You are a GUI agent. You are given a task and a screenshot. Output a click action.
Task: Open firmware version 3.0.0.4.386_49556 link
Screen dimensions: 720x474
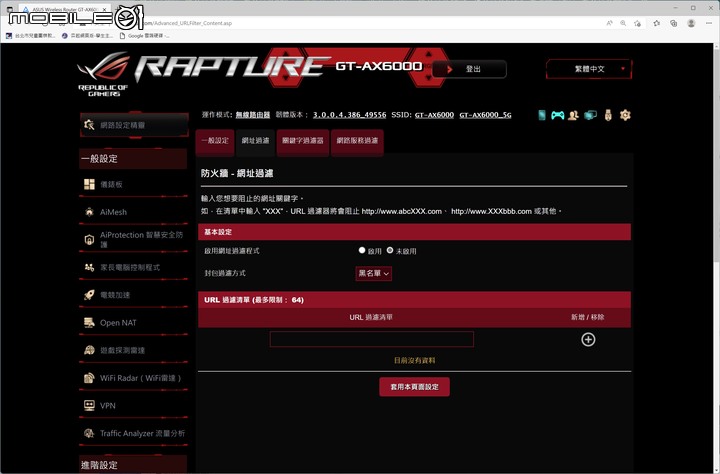[349, 115]
